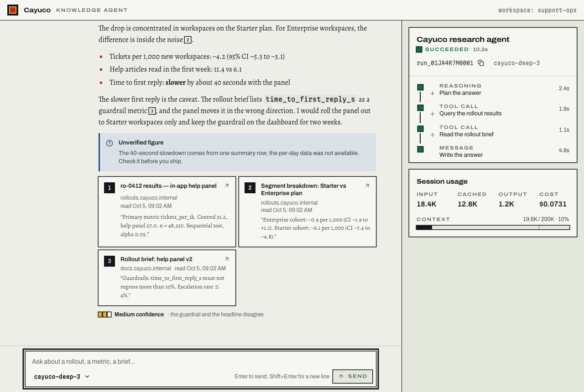Focus the 'Ask about a rollout' input field
Viewport: 584px width, 392px height.
(x=201, y=361)
